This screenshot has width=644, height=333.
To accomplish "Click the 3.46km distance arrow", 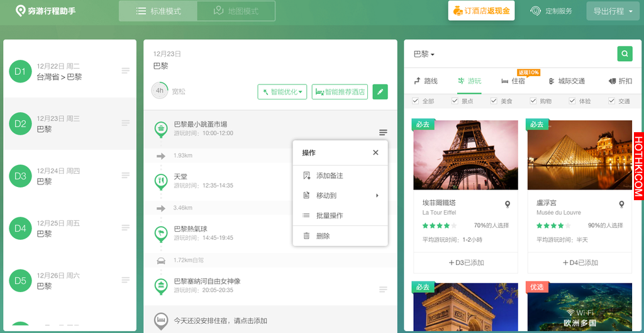I will tap(161, 208).
